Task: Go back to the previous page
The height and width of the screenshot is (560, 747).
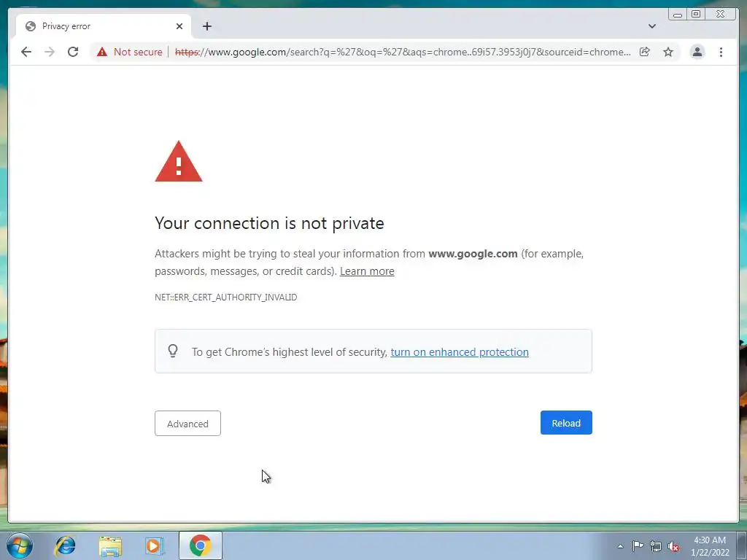Action: [x=26, y=52]
